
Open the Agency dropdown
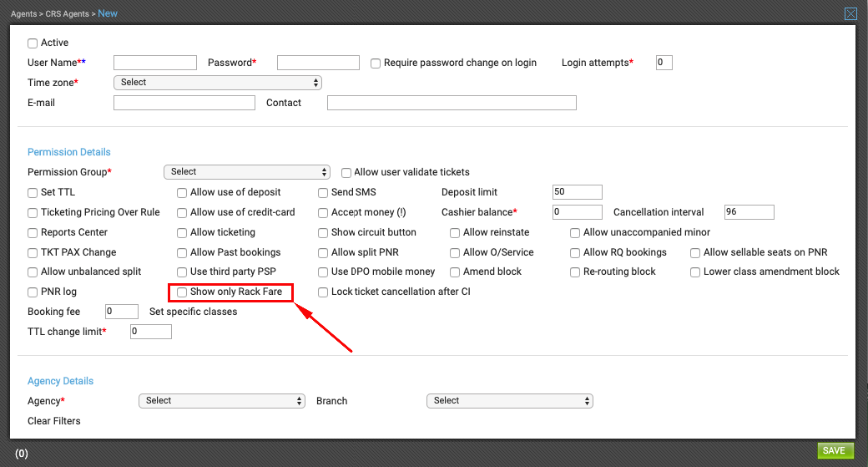point(222,400)
